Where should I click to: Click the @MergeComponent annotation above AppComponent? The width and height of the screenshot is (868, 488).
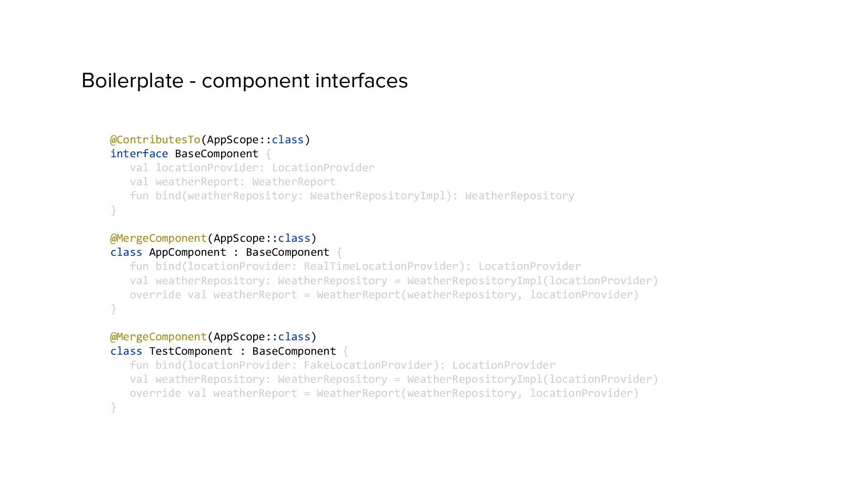pyautogui.click(x=158, y=238)
